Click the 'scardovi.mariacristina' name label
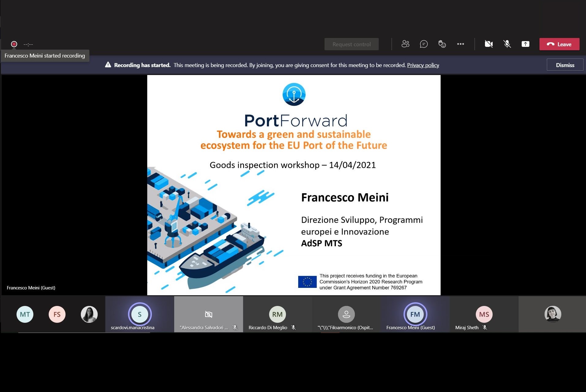 click(x=133, y=328)
